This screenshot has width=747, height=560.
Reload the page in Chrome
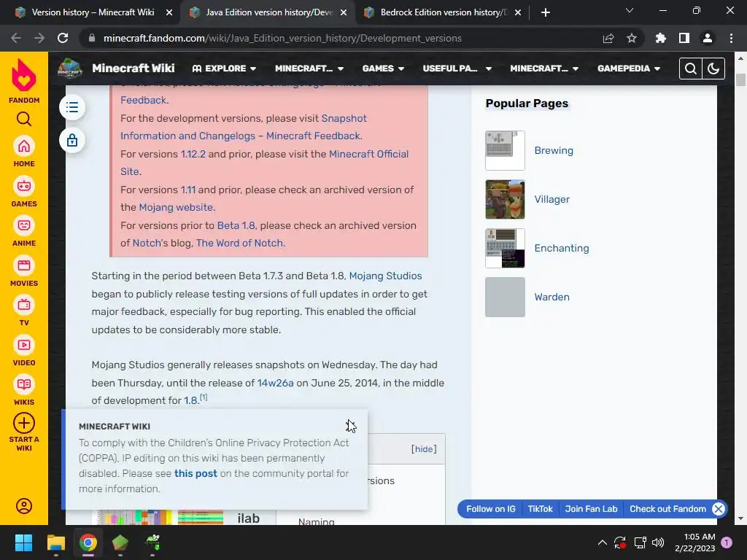click(63, 38)
